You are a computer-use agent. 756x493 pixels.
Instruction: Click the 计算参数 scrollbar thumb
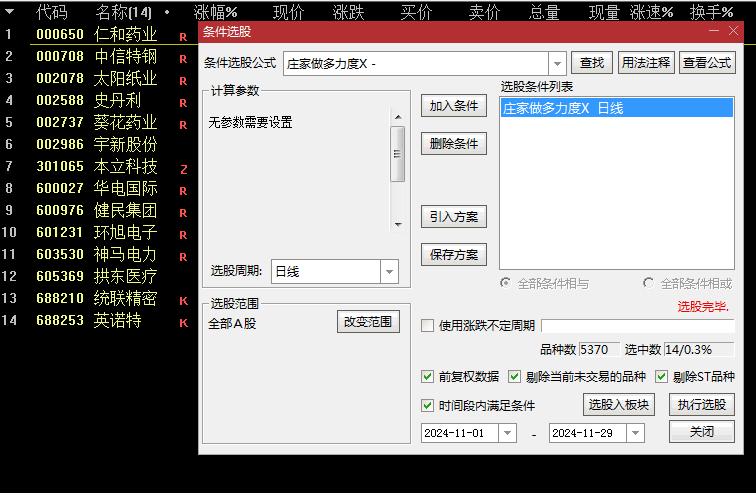tap(397, 154)
